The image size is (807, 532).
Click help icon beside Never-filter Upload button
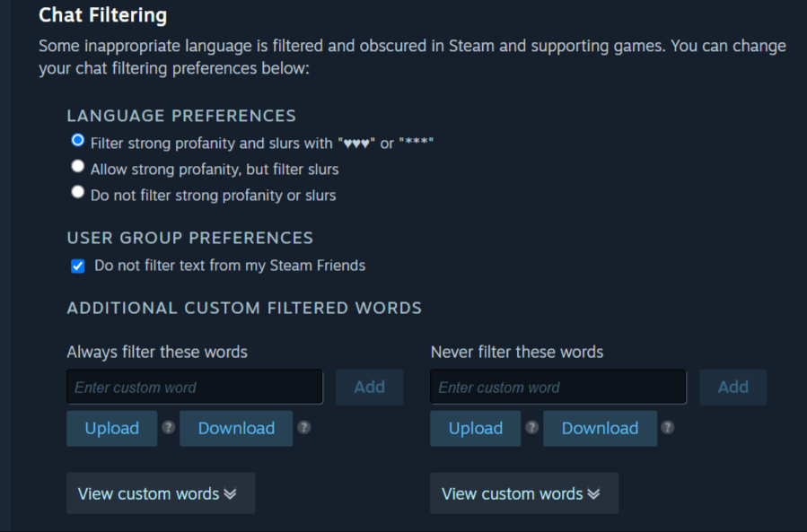pyautogui.click(x=531, y=428)
